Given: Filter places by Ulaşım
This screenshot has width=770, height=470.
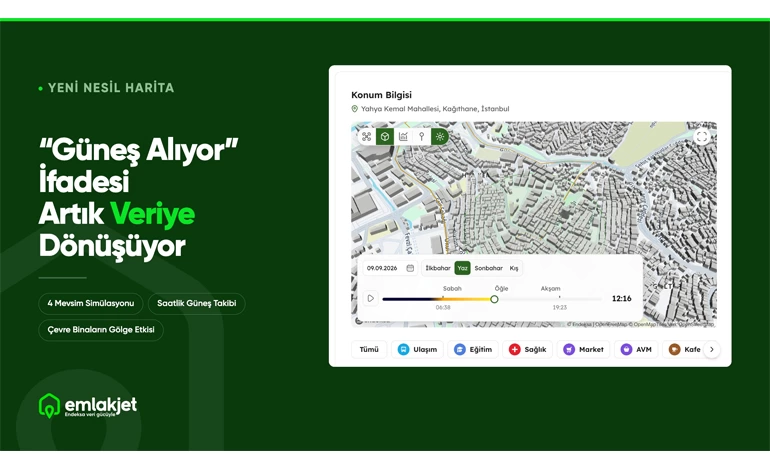Looking at the screenshot, I should tap(417, 350).
